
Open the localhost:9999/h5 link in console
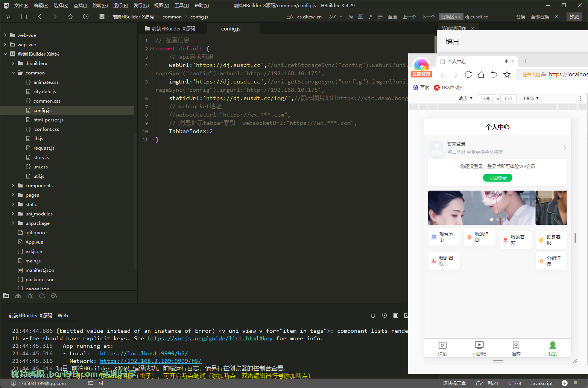click(144, 353)
